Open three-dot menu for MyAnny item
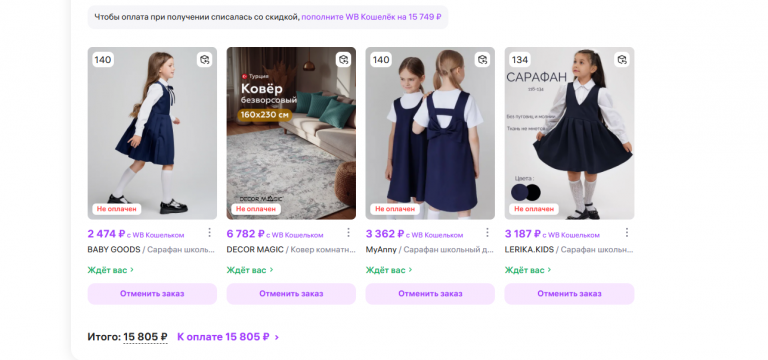 click(487, 232)
